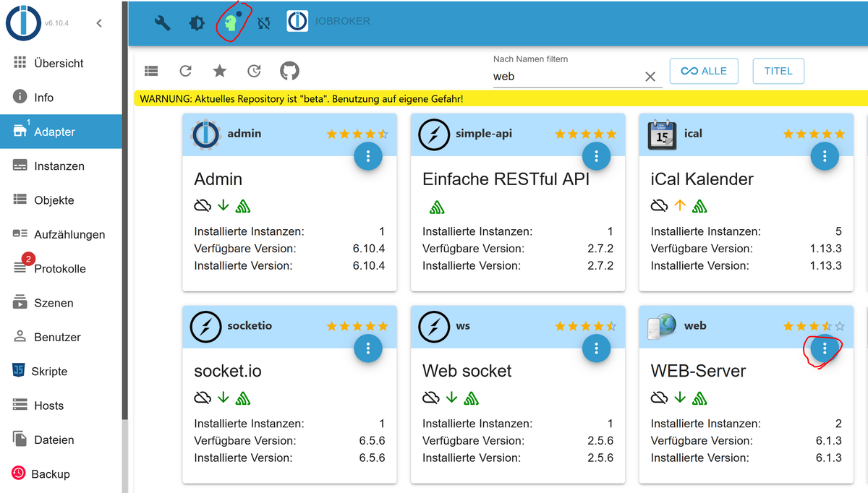
Task: Click the green down-arrow icon on Admin card
Action: (x=224, y=206)
